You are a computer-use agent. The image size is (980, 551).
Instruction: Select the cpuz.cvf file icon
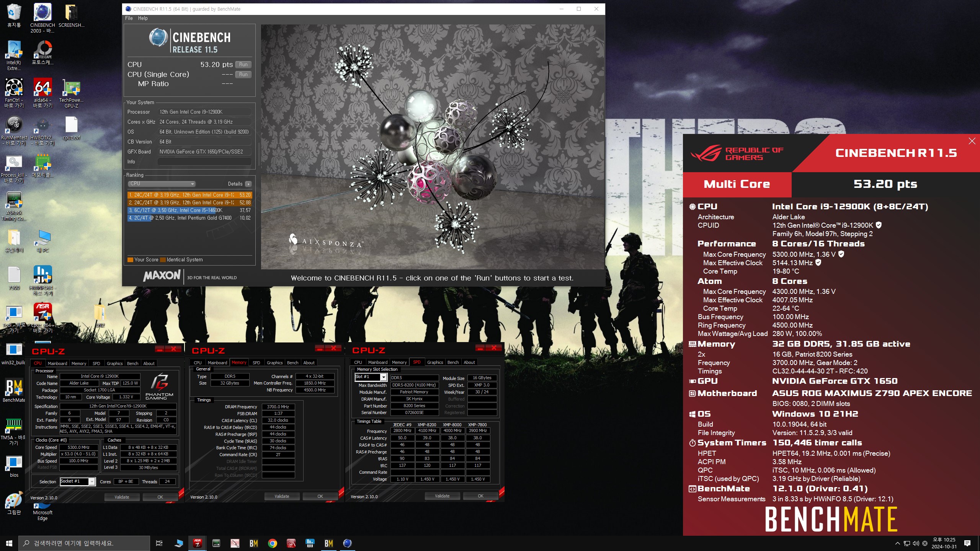point(71,128)
